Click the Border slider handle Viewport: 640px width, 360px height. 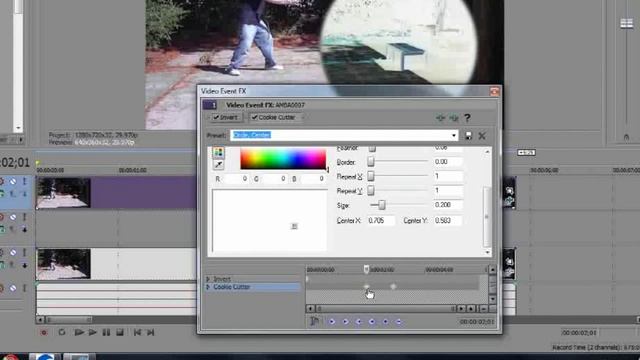point(371,162)
